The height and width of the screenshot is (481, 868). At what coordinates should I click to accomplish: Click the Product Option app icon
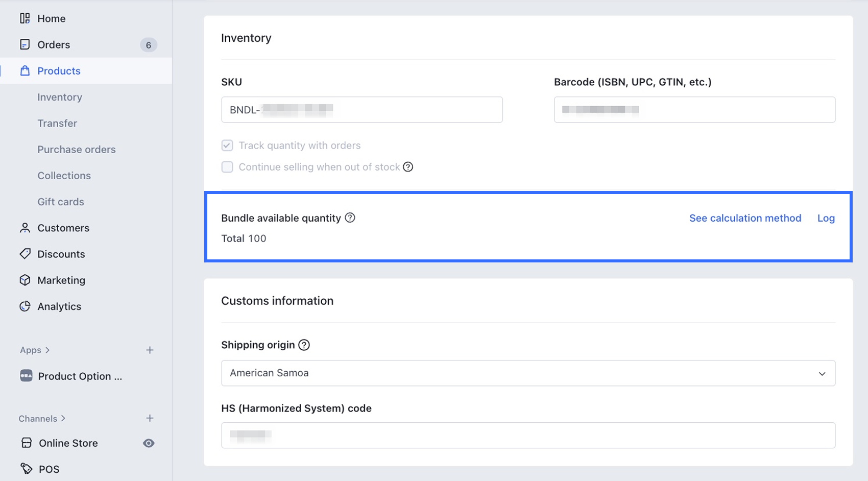pos(26,376)
